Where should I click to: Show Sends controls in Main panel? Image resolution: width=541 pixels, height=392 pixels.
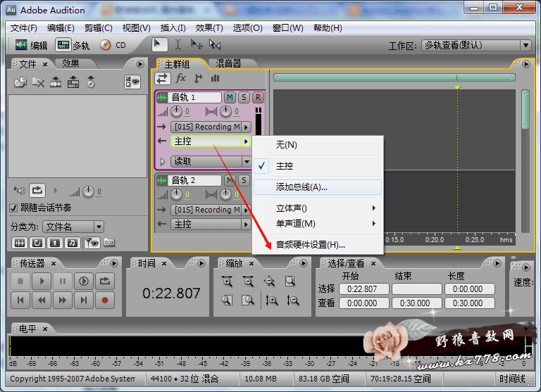[198, 79]
